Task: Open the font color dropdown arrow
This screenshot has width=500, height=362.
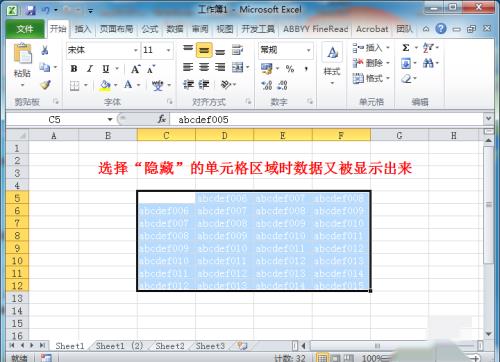Action: click(x=138, y=85)
